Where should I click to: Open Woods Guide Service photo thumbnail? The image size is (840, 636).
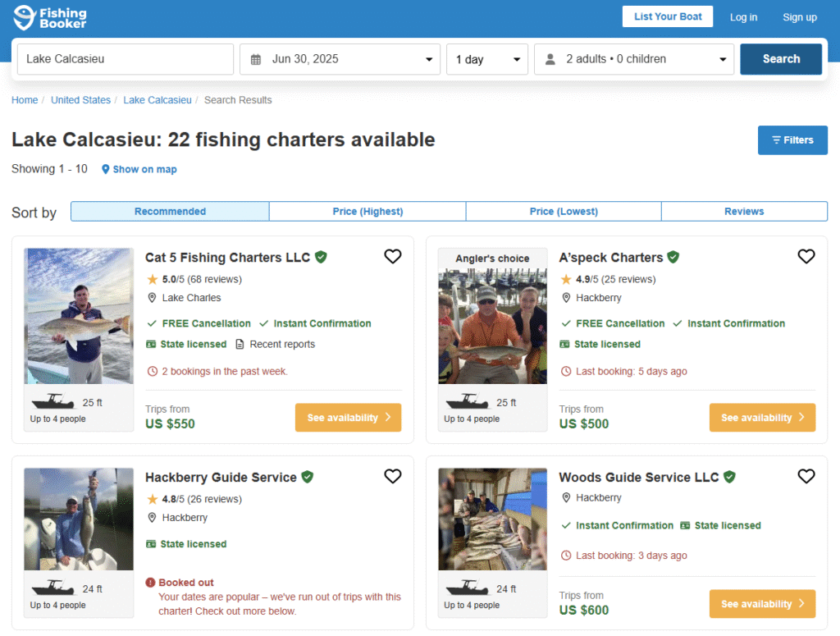pyautogui.click(x=492, y=519)
